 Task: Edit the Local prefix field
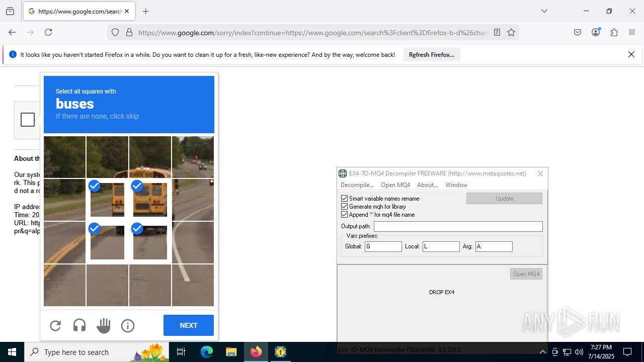(x=441, y=246)
